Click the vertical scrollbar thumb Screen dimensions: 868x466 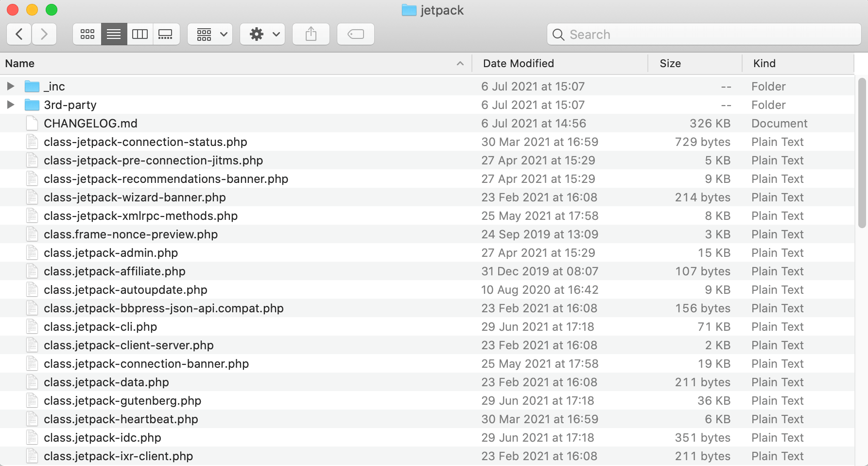pyautogui.click(x=862, y=153)
